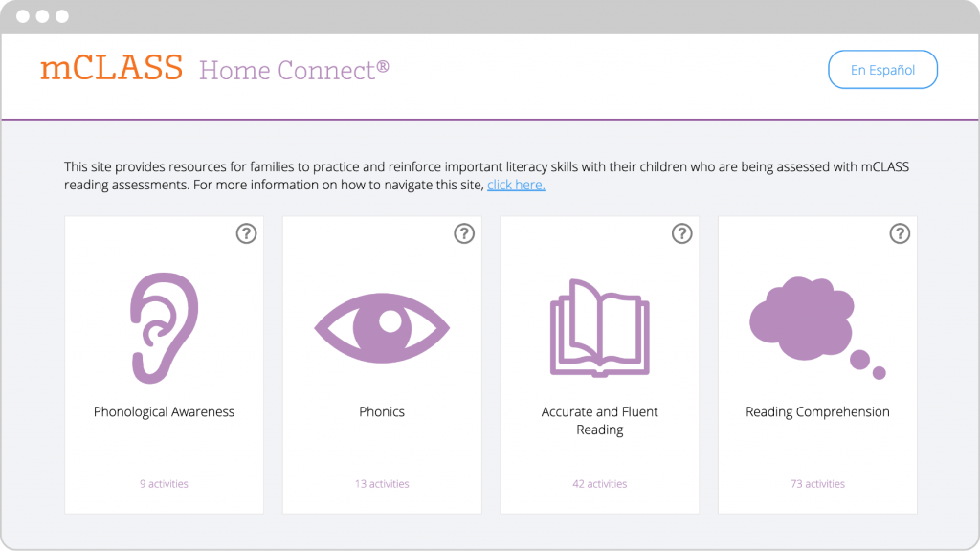
Task: Click the mCLASS orange logo
Action: (x=111, y=68)
